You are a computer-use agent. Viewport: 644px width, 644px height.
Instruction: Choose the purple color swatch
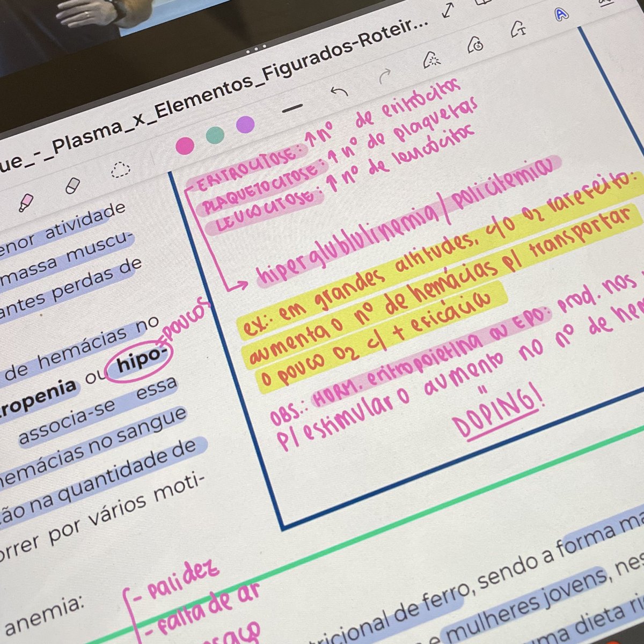tap(244, 125)
